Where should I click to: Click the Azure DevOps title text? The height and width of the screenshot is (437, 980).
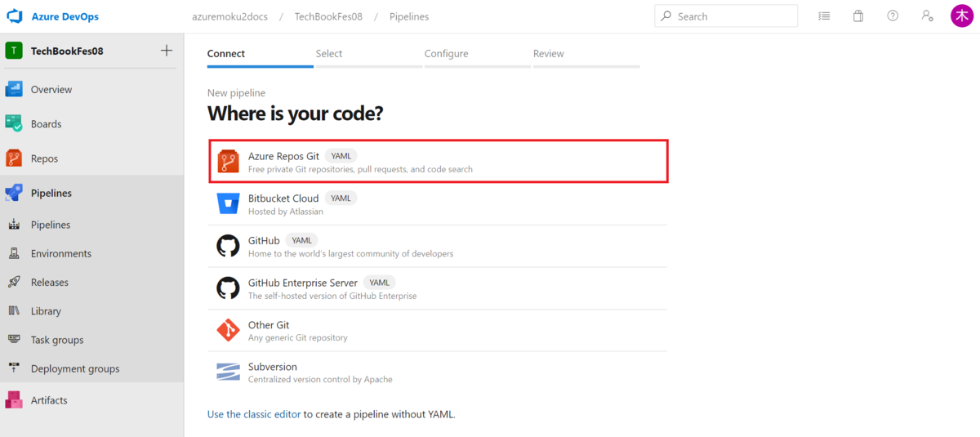coord(65,16)
